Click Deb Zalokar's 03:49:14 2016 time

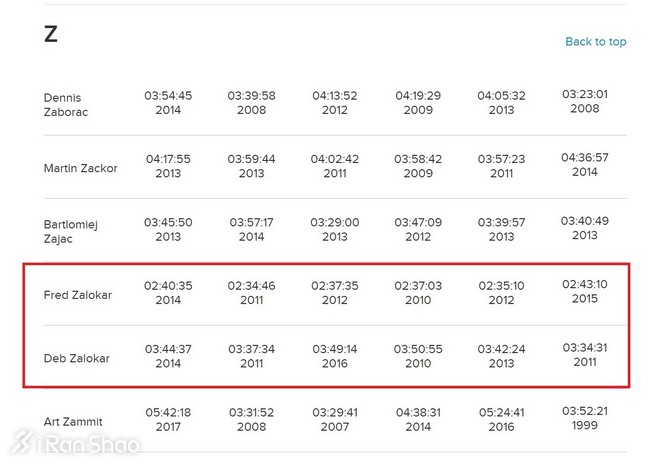coord(335,356)
